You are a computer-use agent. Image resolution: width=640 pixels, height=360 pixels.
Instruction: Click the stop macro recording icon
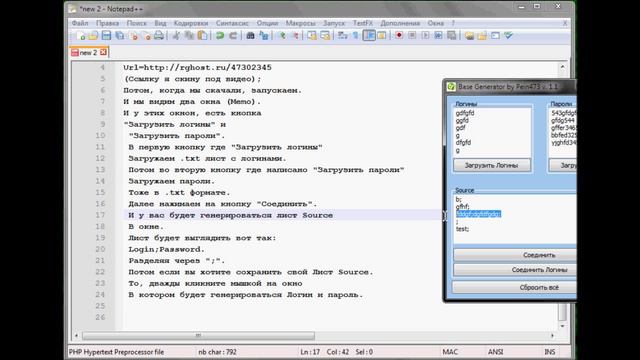tap(412, 36)
